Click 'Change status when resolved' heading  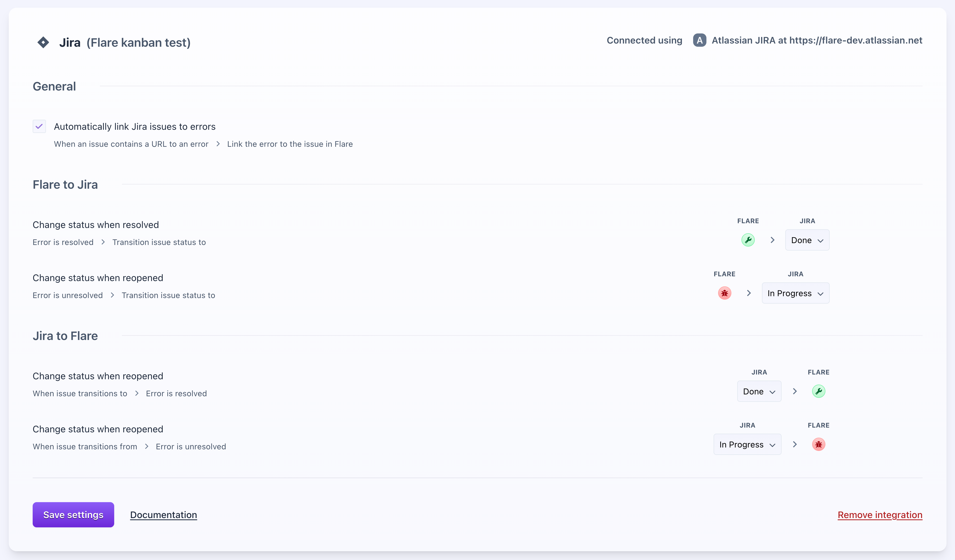click(96, 225)
